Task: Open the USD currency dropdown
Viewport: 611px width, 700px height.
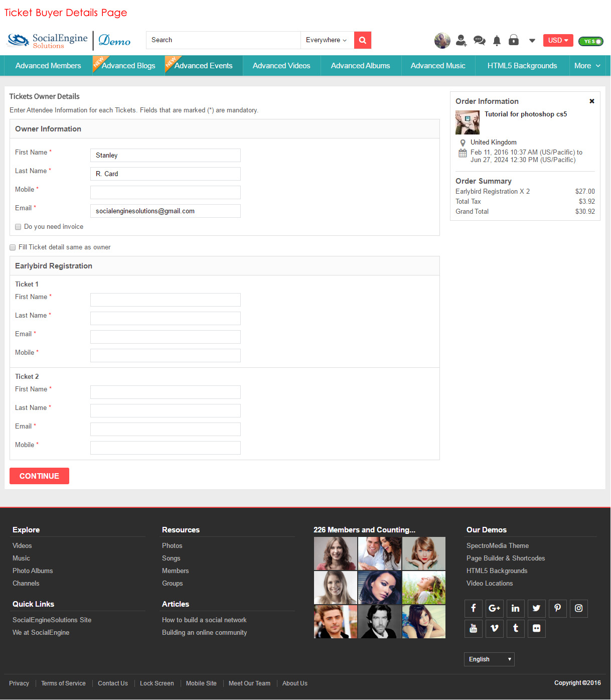Action: tap(558, 40)
